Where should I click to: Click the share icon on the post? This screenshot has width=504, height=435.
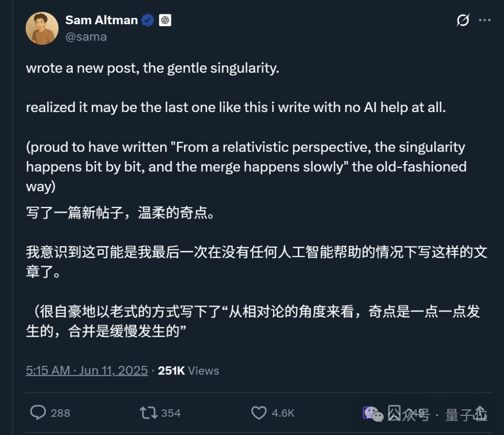click(x=479, y=412)
